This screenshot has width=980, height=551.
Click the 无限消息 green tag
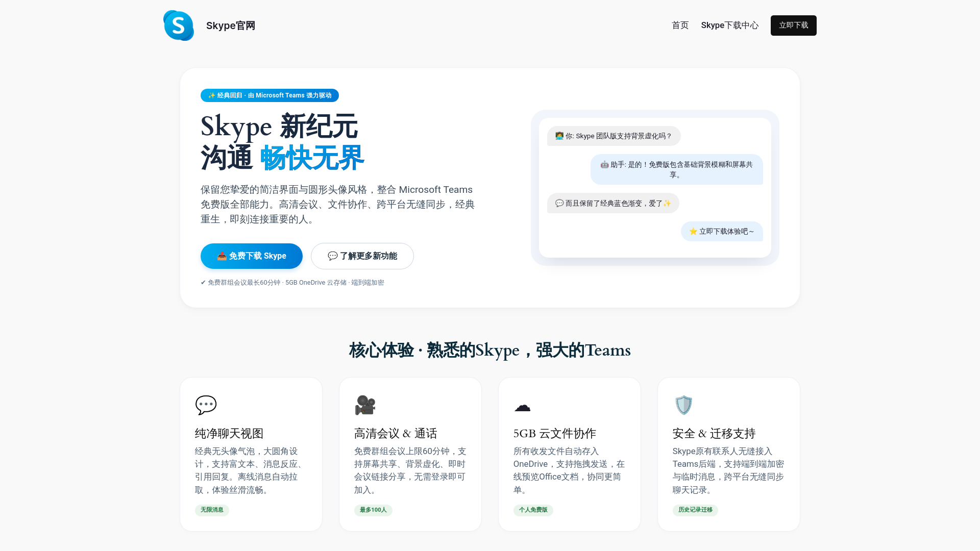point(212,510)
